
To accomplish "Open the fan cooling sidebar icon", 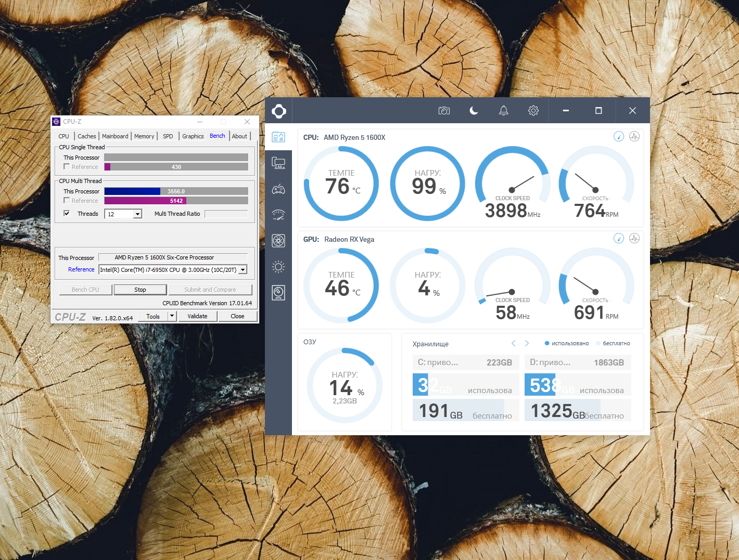I will pyautogui.click(x=278, y=241).
